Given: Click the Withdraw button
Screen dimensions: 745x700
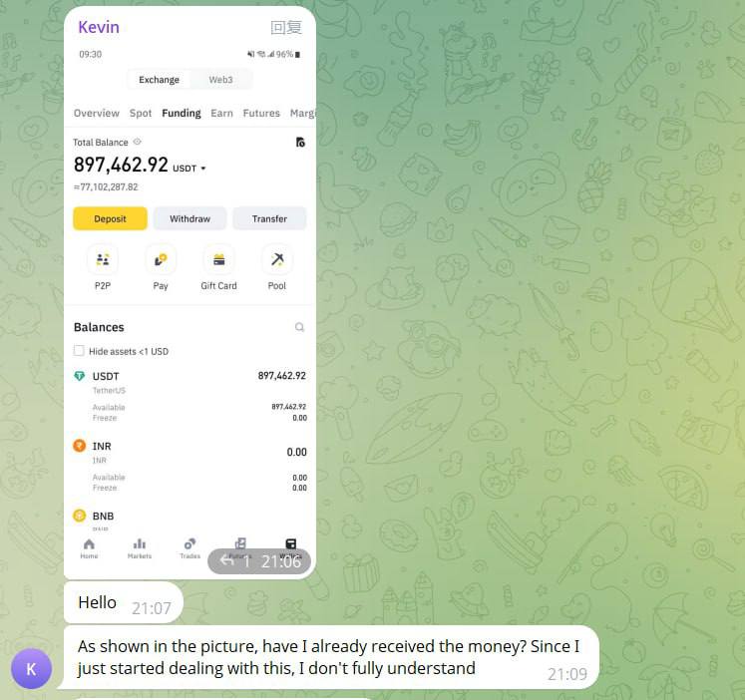Looking at the screenshot, I should click(x=190, y=218).
